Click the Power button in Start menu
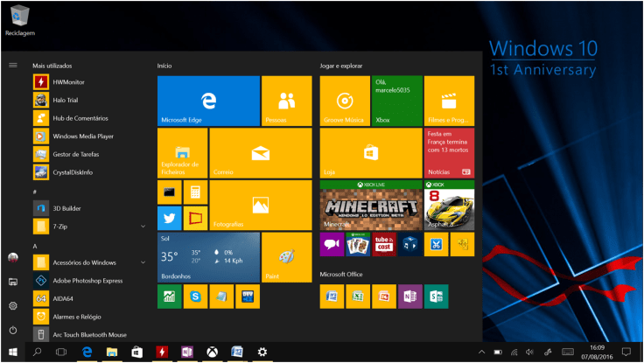Viewport: 644px width, 363px height. pos(13,331)
